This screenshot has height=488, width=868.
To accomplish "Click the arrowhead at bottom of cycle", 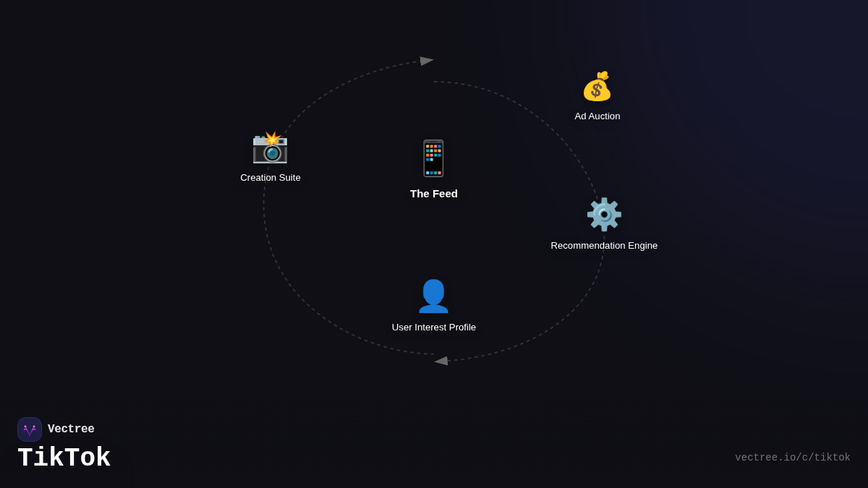I will [x=441, y=361].
